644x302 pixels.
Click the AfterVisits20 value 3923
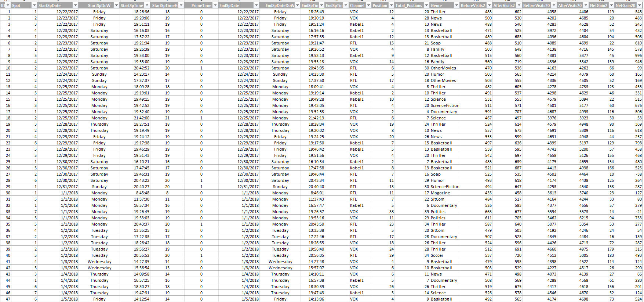point(573,118)
